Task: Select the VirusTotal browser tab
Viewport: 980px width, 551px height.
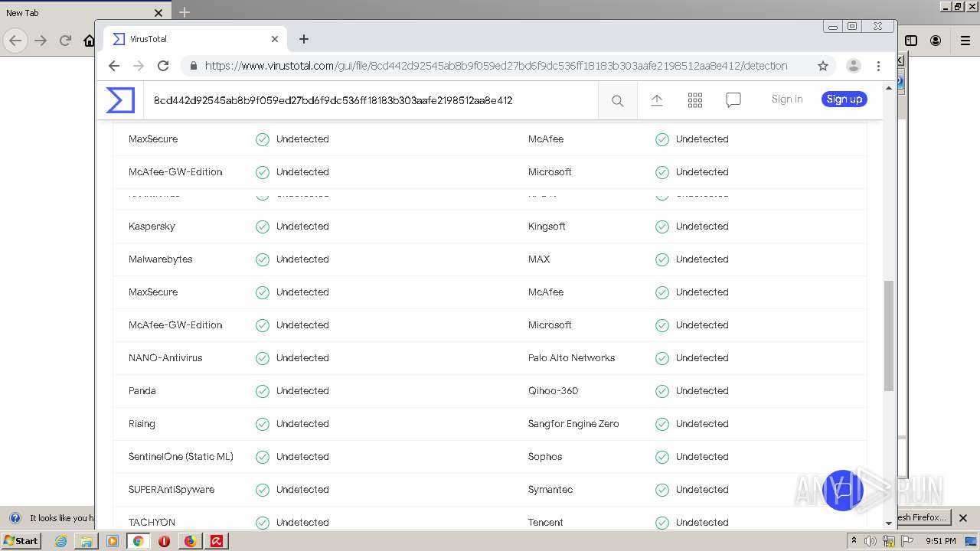Action: tap(195, 39)
